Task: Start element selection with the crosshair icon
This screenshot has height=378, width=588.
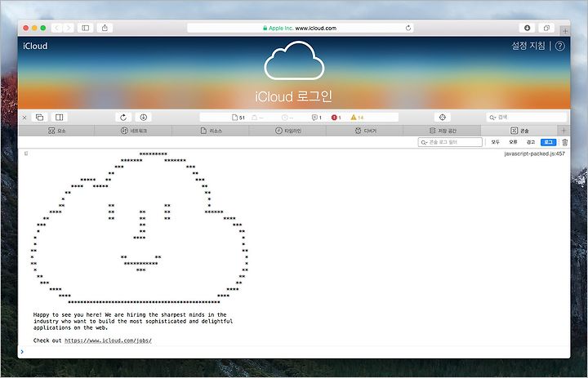Action: tap(442, 118)
